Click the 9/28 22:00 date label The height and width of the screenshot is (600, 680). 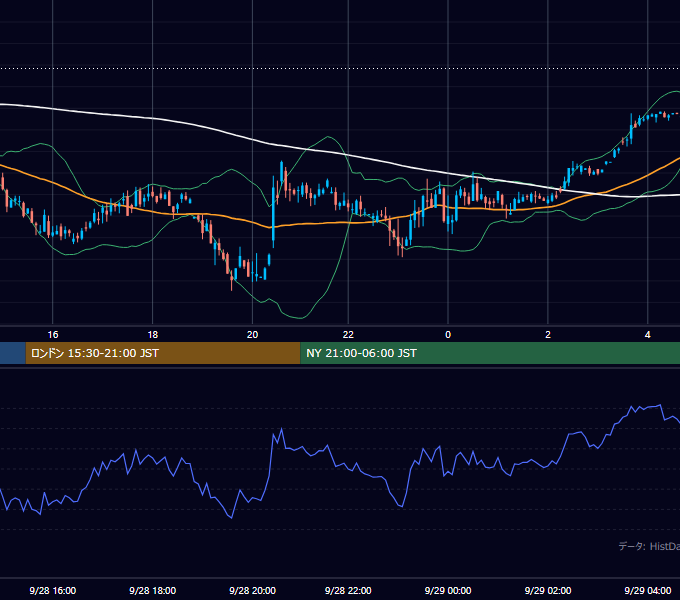[x=348, y=590]
